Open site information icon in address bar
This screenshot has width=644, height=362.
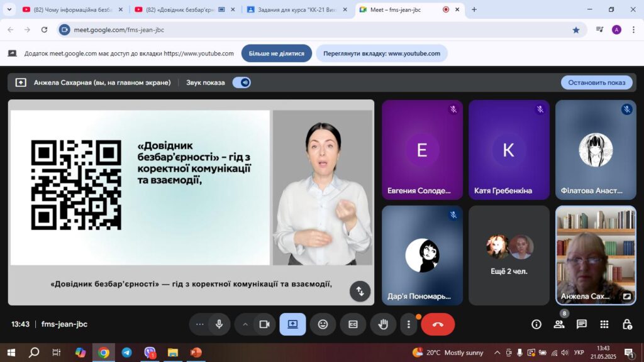click(65, 30)
